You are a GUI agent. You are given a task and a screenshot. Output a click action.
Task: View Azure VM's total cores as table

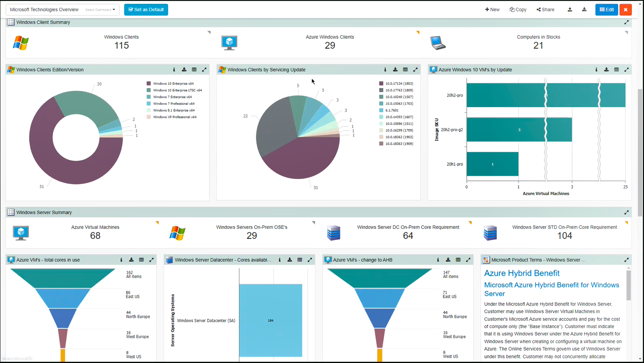coord(141,260)
